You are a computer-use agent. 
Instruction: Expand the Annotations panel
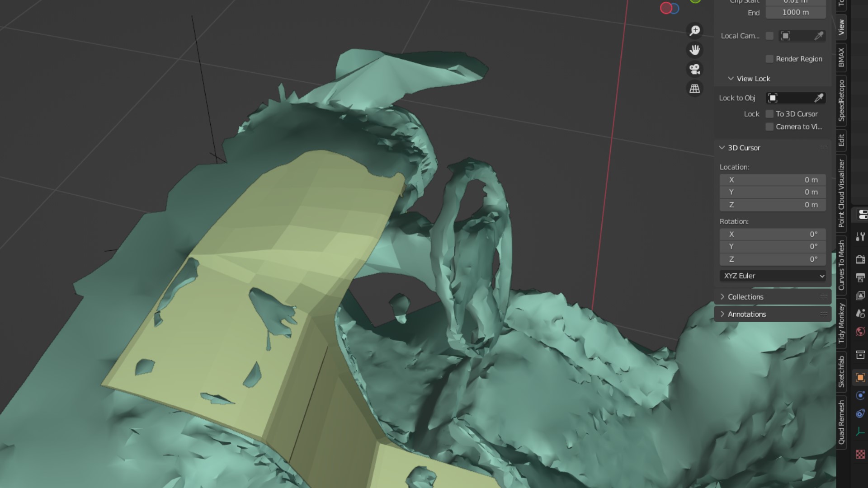tap(746, 314)
